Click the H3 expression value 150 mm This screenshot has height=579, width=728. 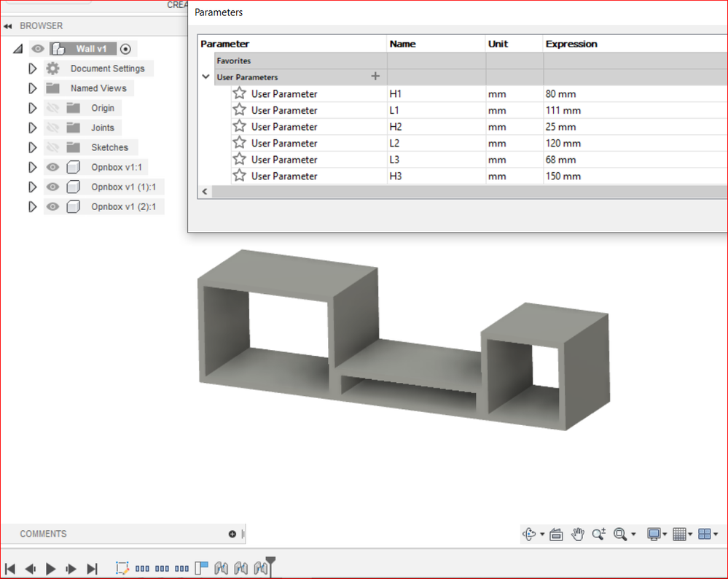click(x=563, y=176)
